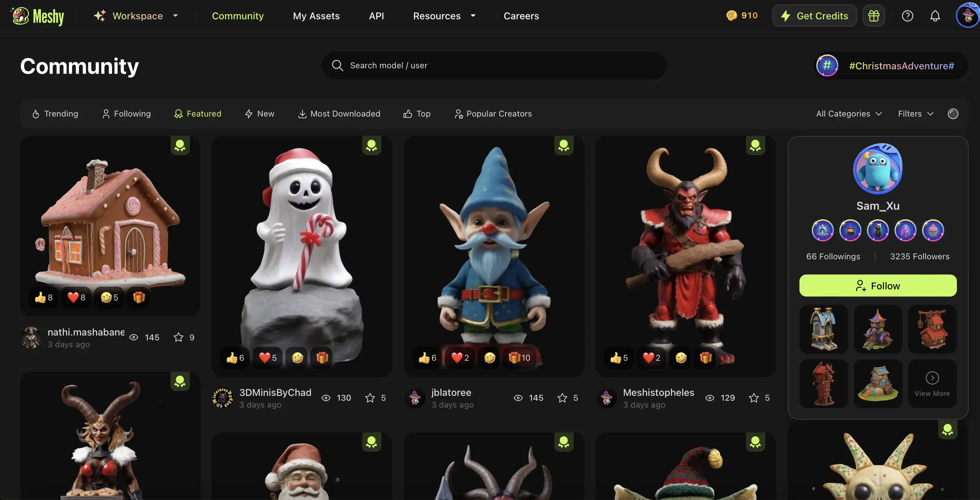
Task: Select the Featured tab
Action: point(197,114)
